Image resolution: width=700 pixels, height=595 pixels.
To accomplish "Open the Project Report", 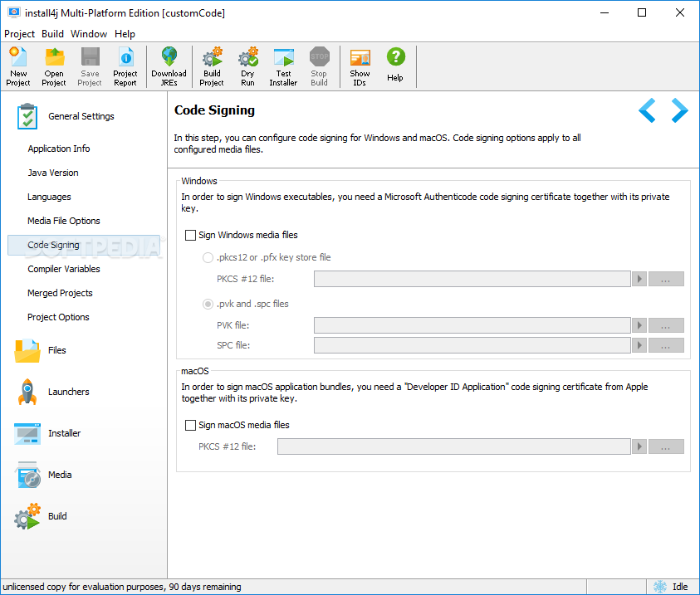I will coord(125,66).
